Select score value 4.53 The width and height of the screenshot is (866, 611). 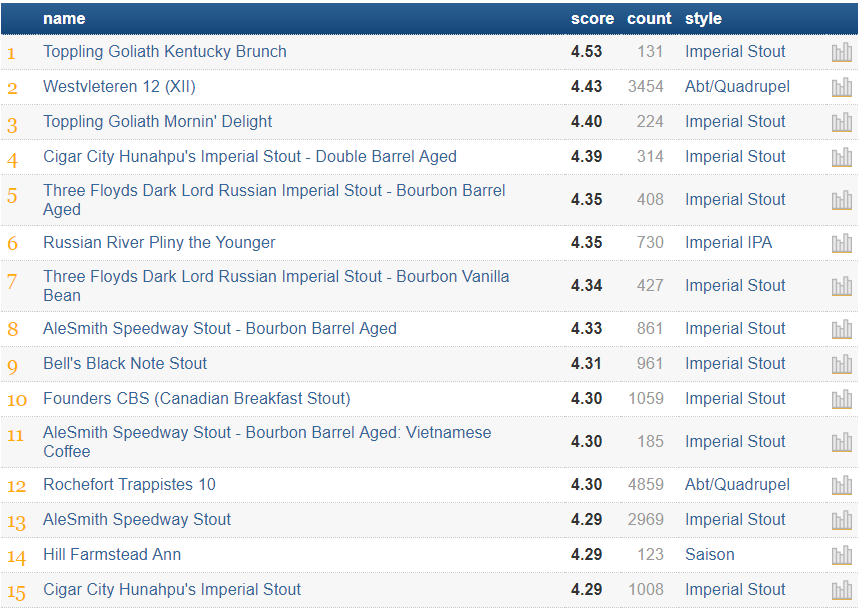click(587, 51)
